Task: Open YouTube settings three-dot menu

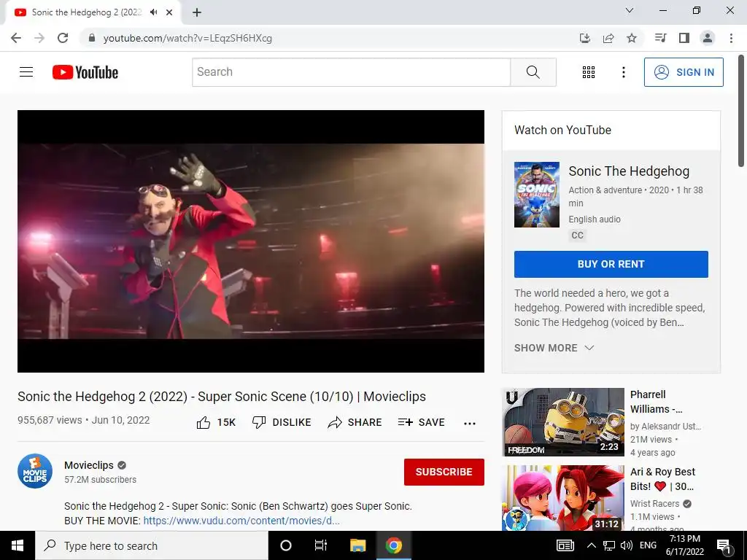Action: tap(623, 72)
